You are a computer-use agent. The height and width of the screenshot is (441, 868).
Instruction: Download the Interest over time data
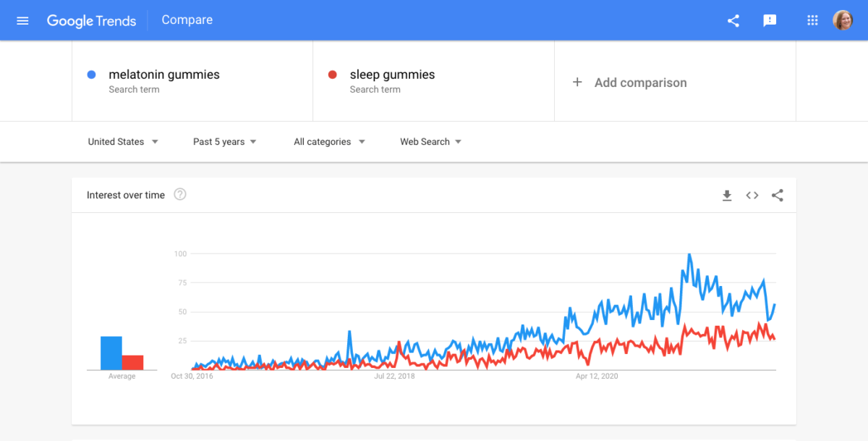pyautogui.click(x=727, y=195)
